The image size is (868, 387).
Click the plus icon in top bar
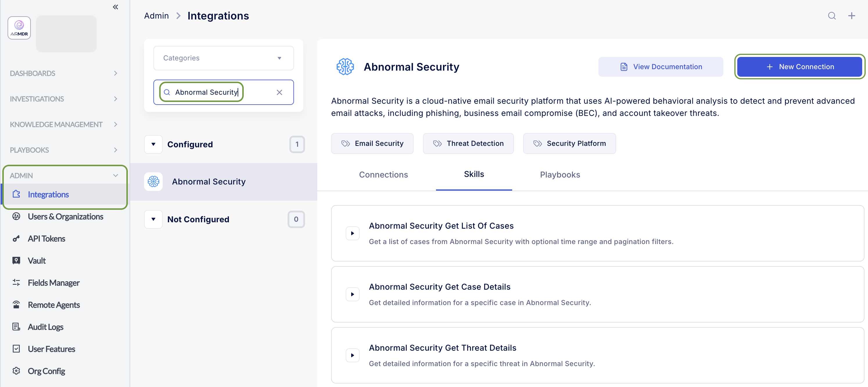click(851, 15)
